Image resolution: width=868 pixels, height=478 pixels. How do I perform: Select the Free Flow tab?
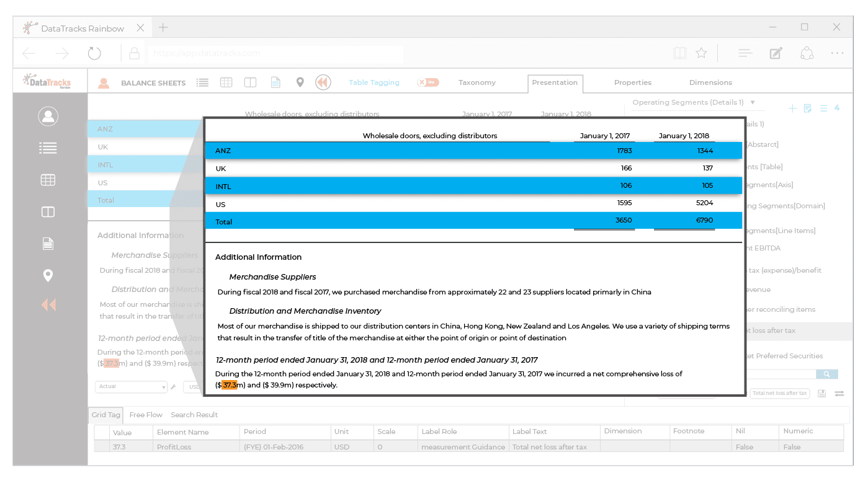coord(146,415)
